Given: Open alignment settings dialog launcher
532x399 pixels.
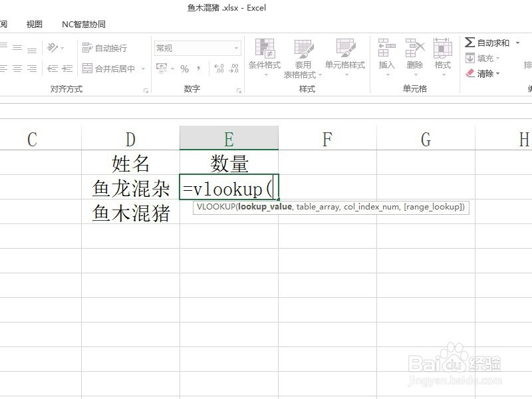Looking at the screenshot, I should (146, 90).
